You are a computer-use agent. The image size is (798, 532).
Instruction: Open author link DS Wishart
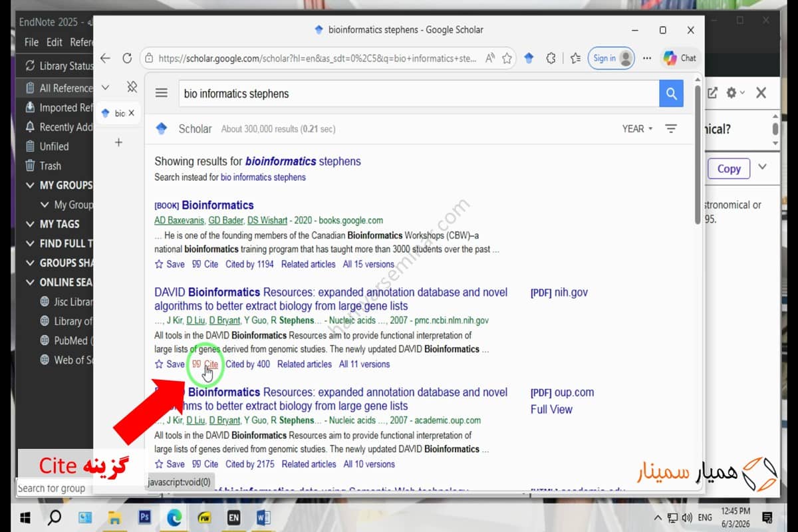pyautogui.click(x=267, y=220)
